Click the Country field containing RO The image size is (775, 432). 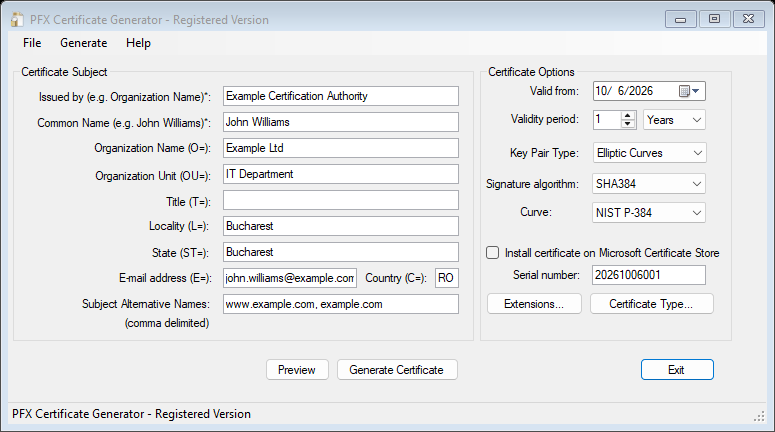447,278
